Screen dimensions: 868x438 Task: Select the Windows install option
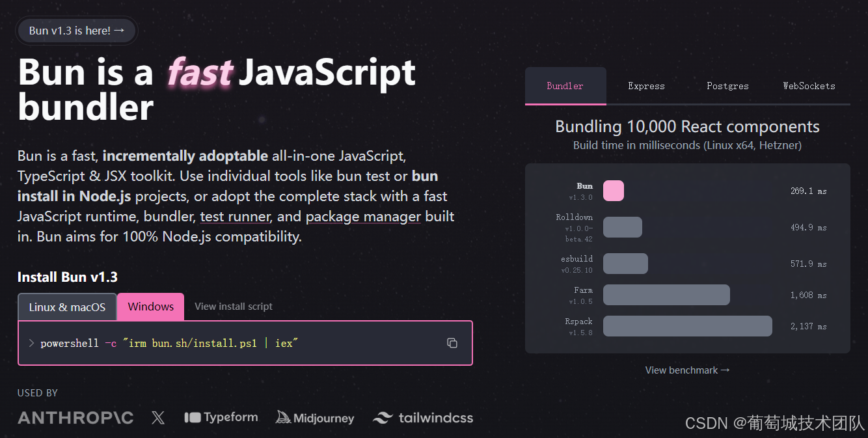(150, 306)
